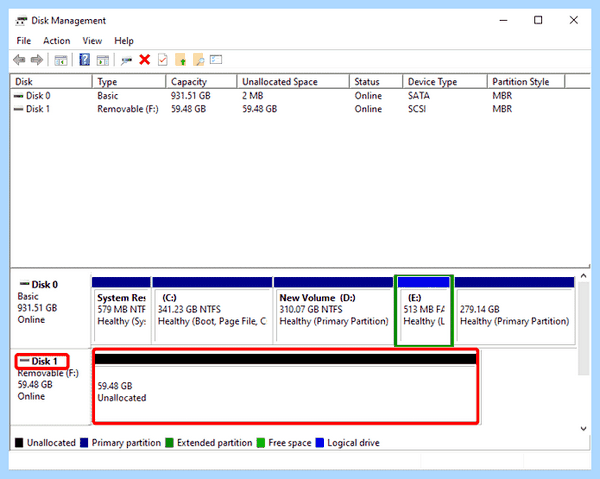The width and height of the screenshot is (600, 479).
Task: Click the Connect drive toolbar icon
Action: pyautogui.click(x=126, y=60)
